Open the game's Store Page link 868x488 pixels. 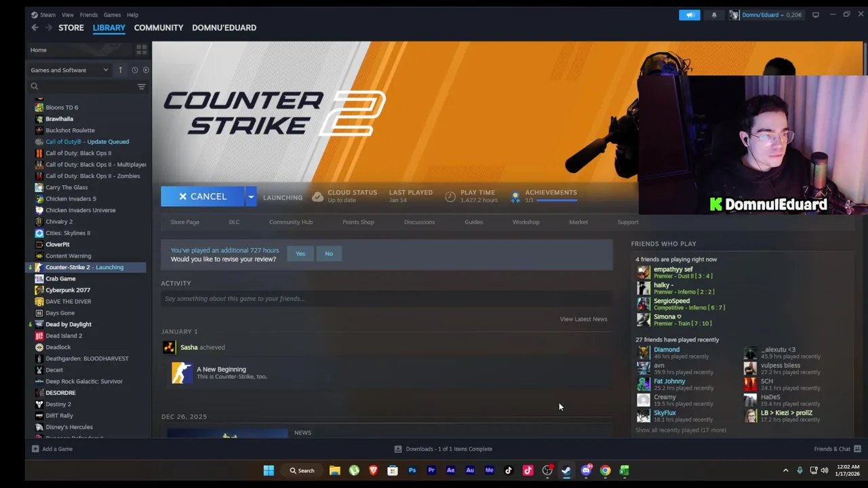point(184,222)
